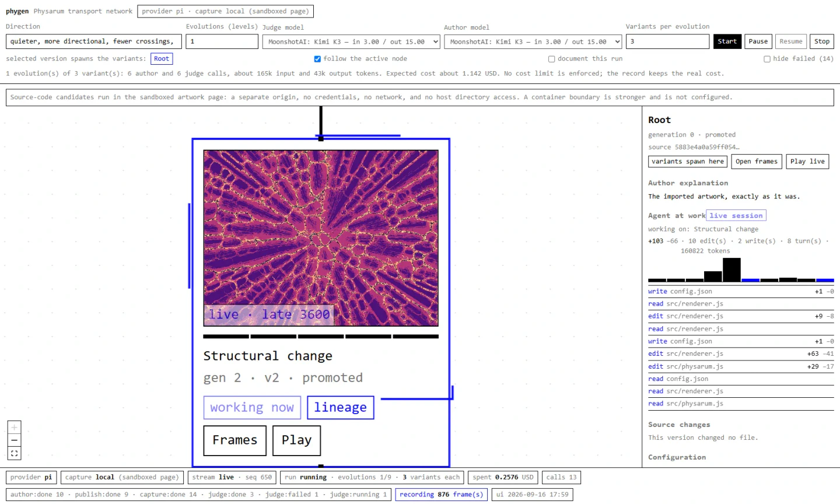The width and height of the screenshot is (840, 504).
Task: Select the read src/physarum.js row
Action: click(x=741, y=404)
